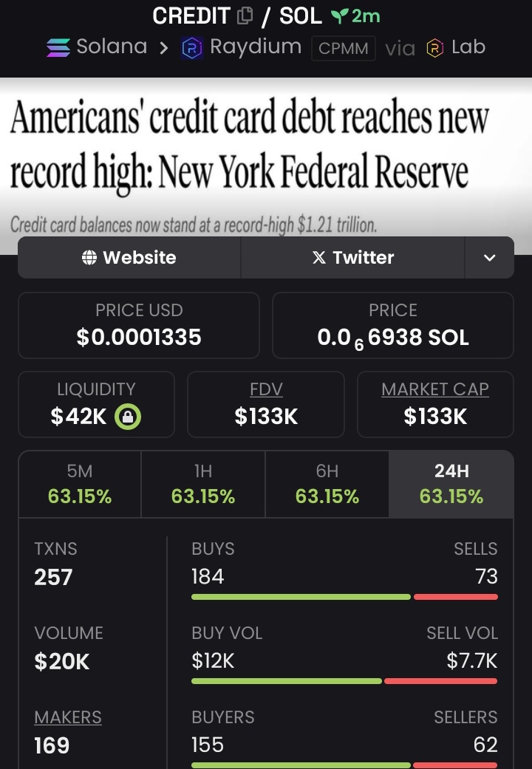Viewport: 532px width, 769px height.
Task: Click the Lab launchpad logo icon
Action: click(x=434, y=48)
